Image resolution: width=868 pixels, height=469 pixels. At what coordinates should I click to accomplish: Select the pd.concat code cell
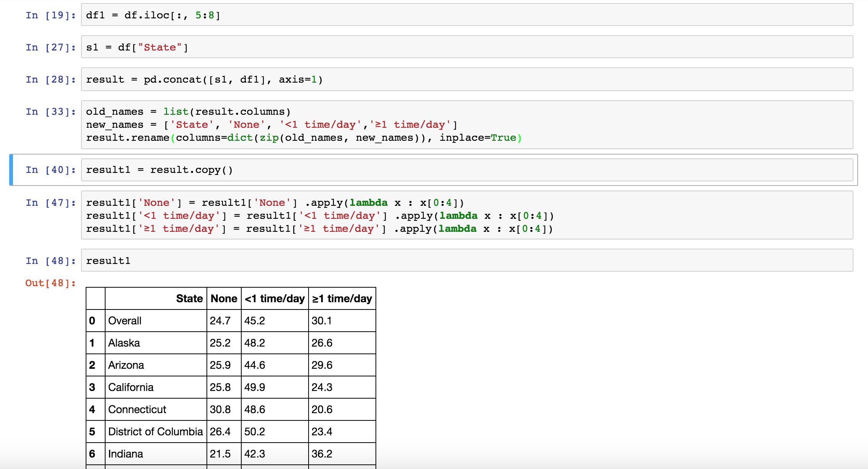point(467,80)
